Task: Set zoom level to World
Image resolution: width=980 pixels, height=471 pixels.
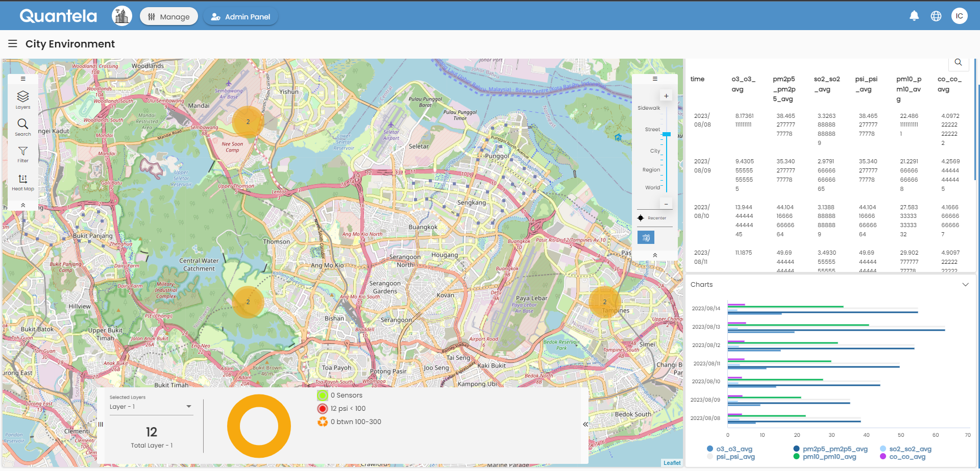Action: click(652, 188)
